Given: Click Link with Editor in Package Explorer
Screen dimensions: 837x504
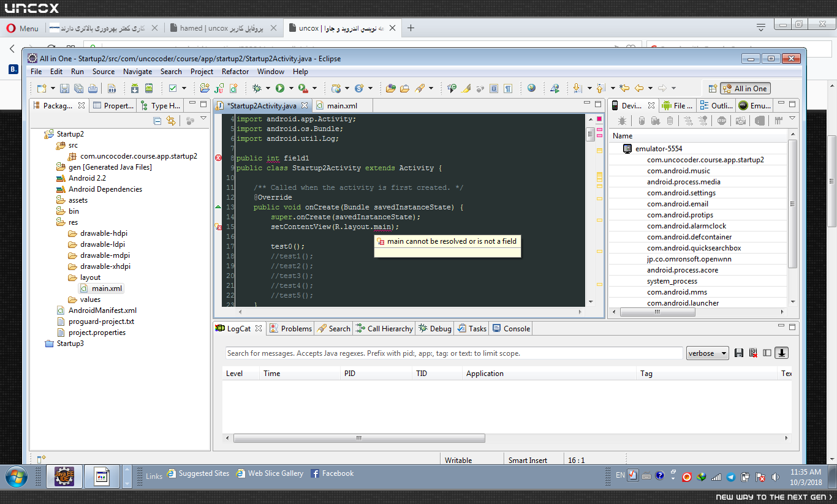Looking at the screenshot, I should [171, 121].
